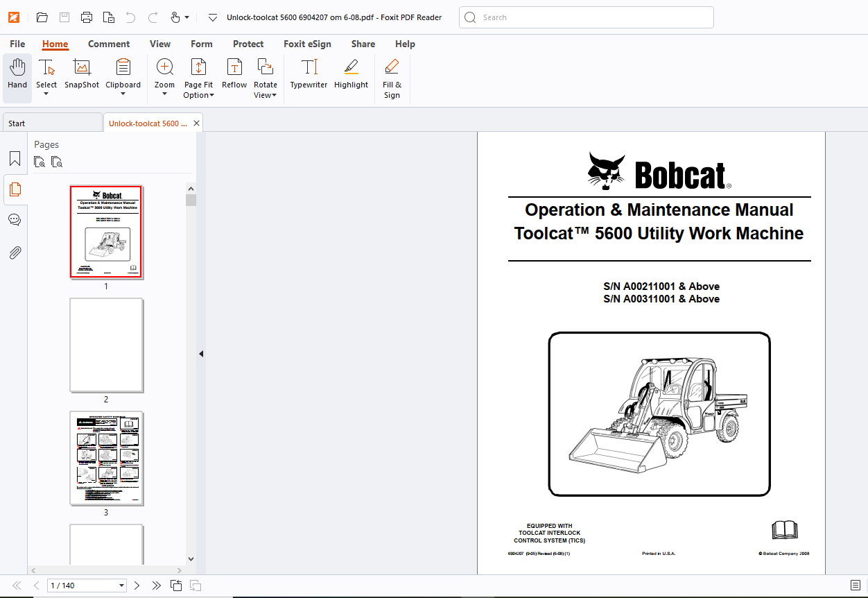Open file with the folder icon
The width and height of the screenshot is (868, 598).
tap(42, 17)
